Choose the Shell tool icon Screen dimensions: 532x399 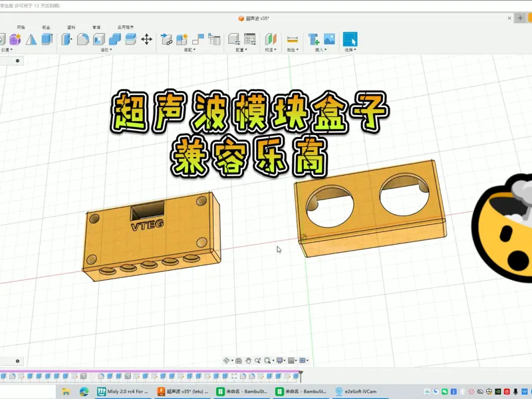(98, 39)
